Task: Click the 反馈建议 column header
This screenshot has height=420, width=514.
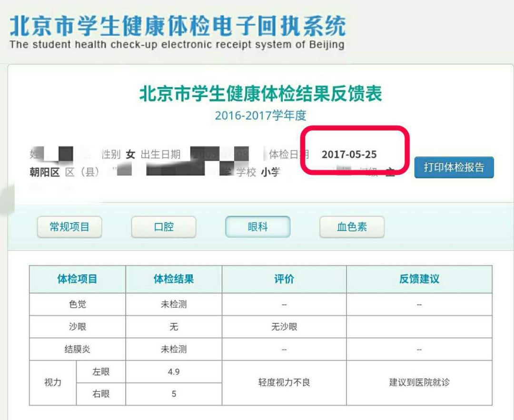Action: (419, 279)
